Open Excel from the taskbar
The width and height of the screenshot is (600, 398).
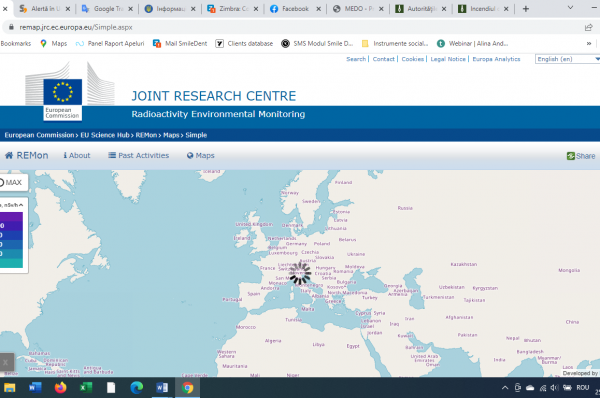[86, 388]
